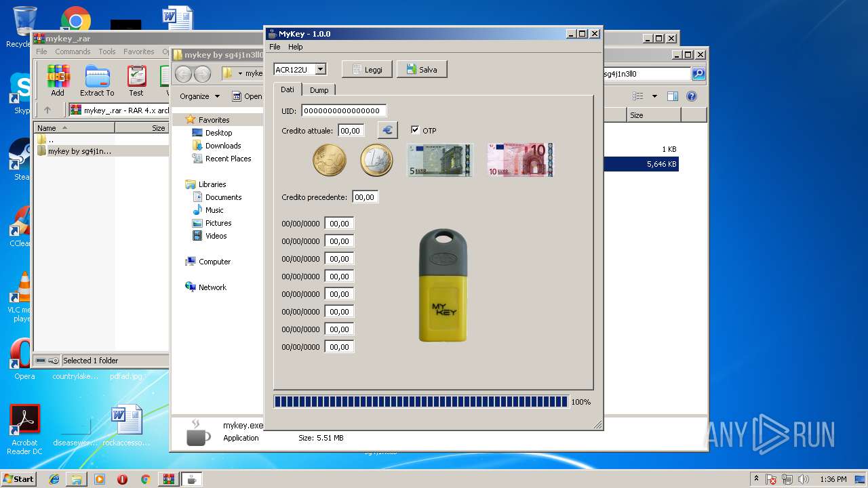Click the Explorer forward navigation arrow
The image size is (868, 488).
click(x=202, y=74)
